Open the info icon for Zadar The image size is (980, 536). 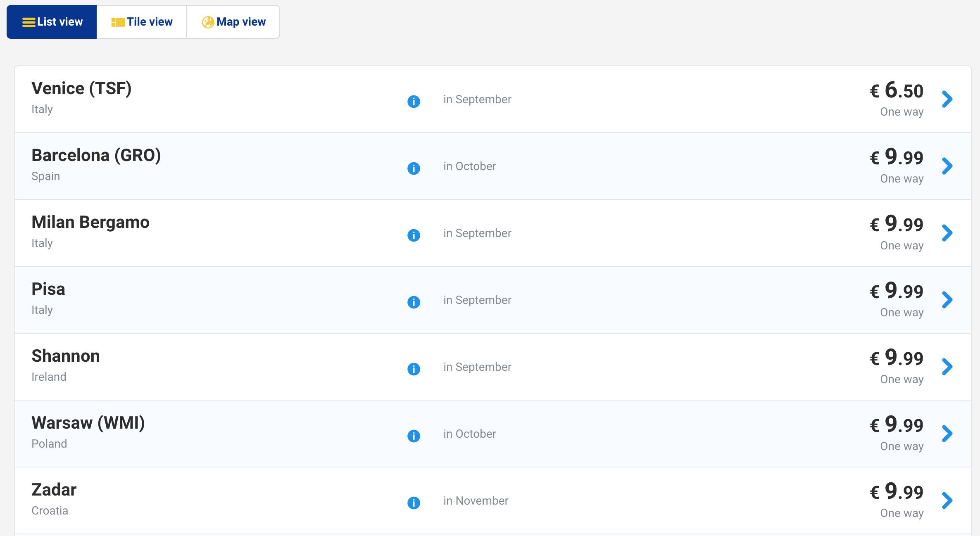coord(414,503)
